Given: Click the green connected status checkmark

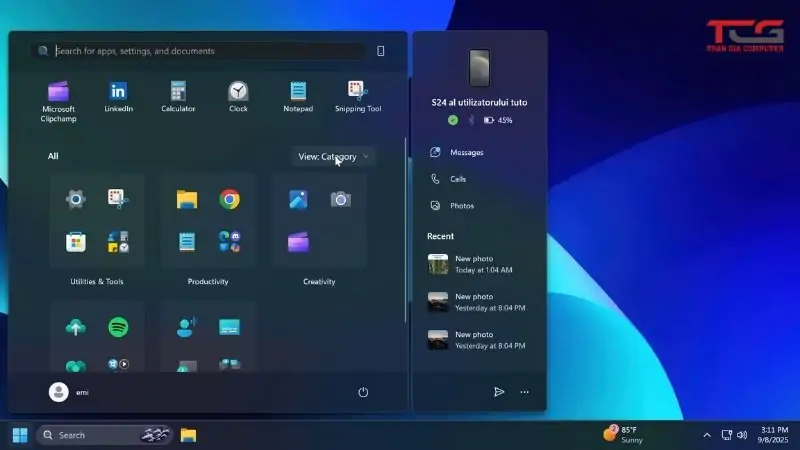Looking at the screenshot, I should click(453, 120).
